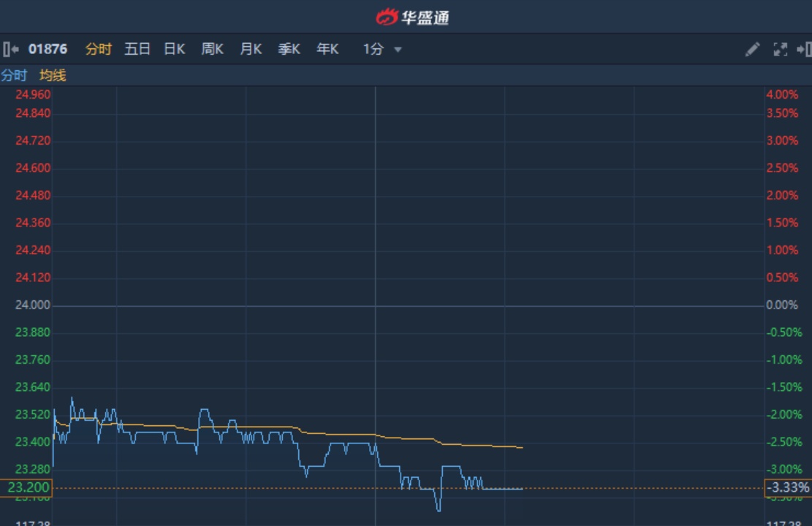Switch to the 年K tab
The height and width of the screenshot is (526, 812).
click(x=327, y=49)
